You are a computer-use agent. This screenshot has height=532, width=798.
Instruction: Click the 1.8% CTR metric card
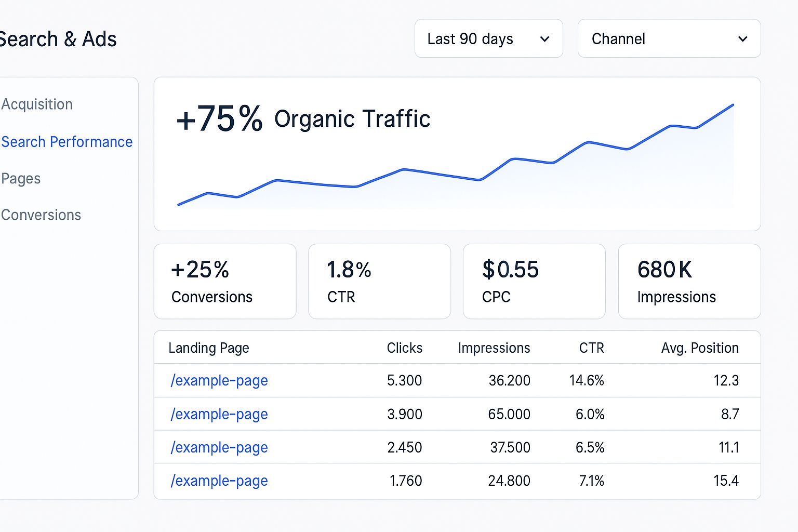click(379, 282)
